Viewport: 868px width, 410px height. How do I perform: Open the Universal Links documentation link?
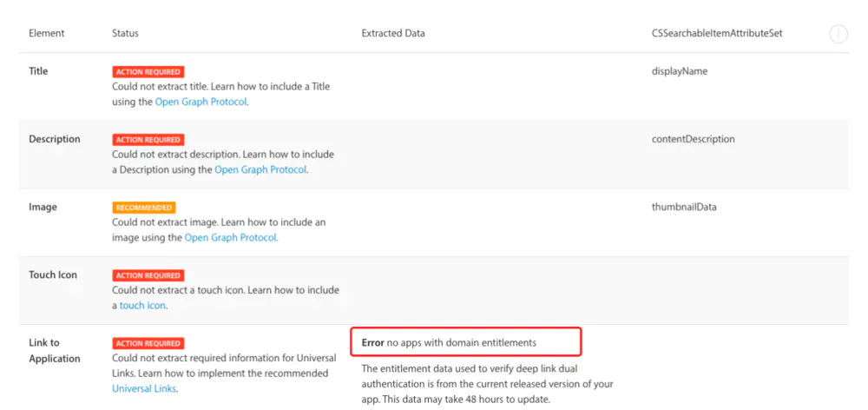pyautogui.click(x=144, y=388)
